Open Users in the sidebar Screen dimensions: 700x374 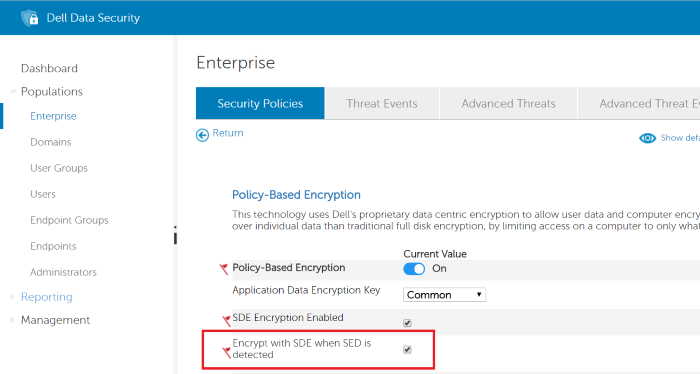click(43, 194)
